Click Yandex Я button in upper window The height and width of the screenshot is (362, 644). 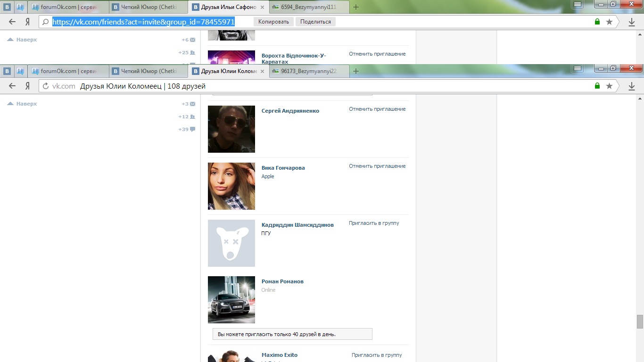point(27,22)
